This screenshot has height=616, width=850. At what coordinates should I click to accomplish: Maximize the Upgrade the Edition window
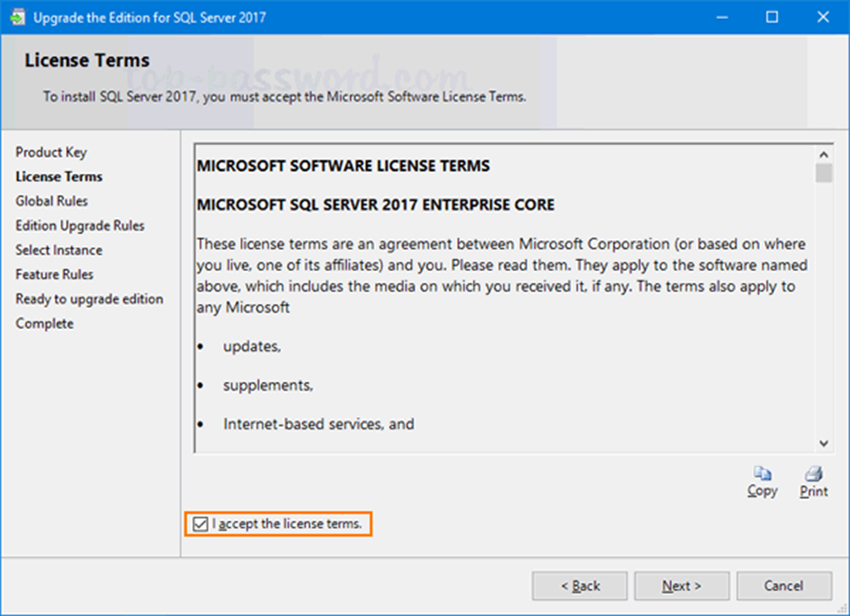coord(772,17)
